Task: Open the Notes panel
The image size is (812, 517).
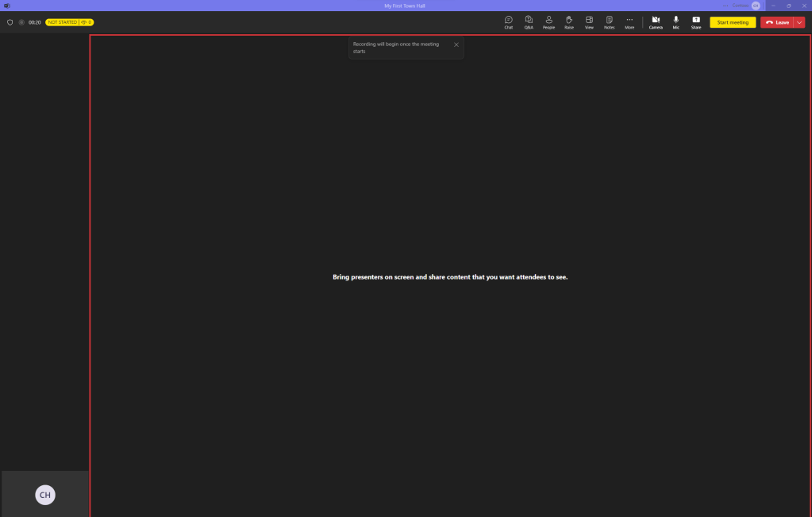Action: click(x=609, y=21)
